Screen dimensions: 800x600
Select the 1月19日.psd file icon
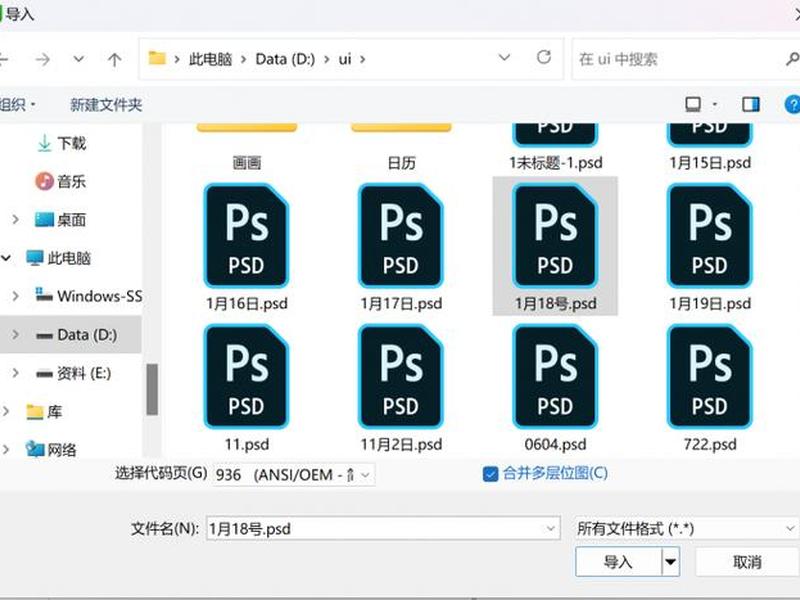pos(710,236)
